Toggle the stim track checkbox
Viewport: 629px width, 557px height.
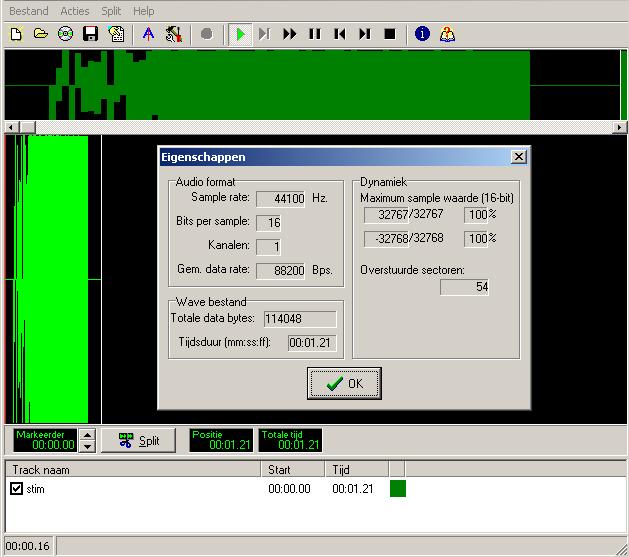[x=16, y=488]
